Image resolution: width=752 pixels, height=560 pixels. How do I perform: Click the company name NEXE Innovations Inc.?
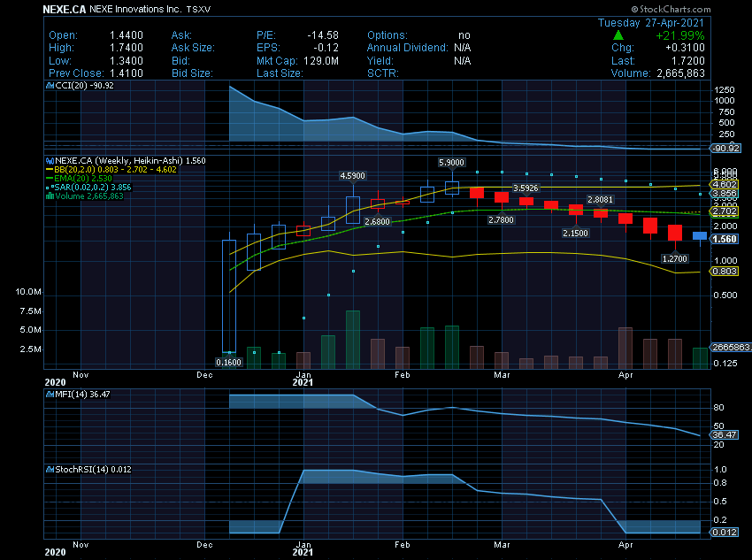[x=135, y=9]
